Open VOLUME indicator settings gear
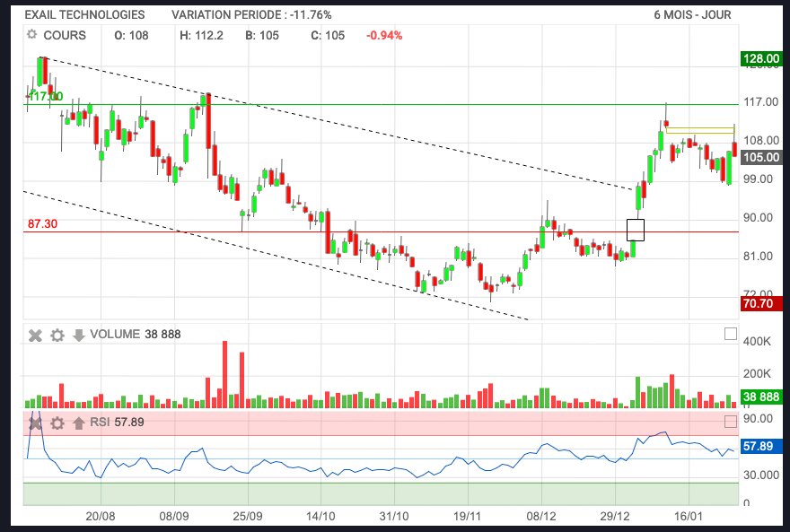The width and height of the screenshot is (790, 532). 57,335
